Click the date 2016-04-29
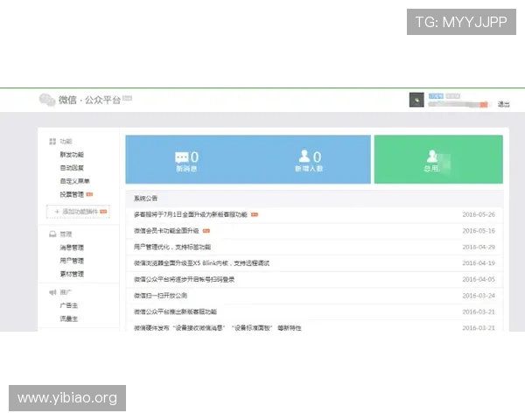The height and width of the screenshot is (420, 525). tap(479, 247)
